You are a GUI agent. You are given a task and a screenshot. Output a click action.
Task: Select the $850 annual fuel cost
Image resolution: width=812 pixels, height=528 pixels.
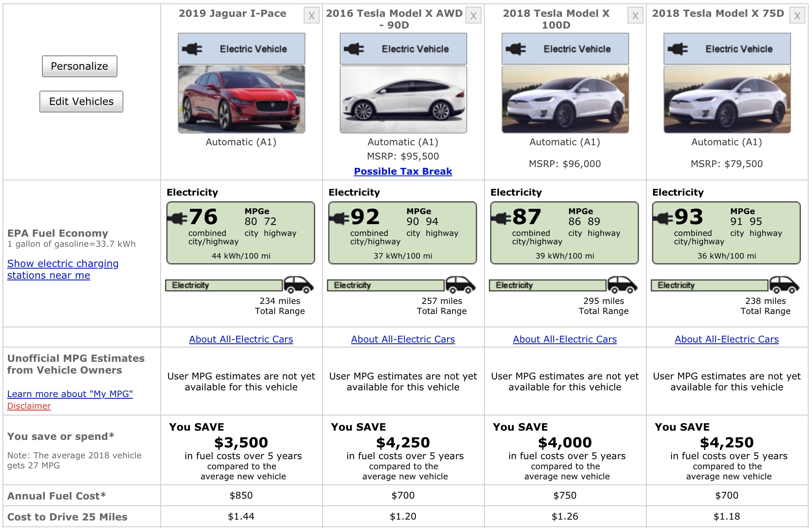[x=241, y=495]
